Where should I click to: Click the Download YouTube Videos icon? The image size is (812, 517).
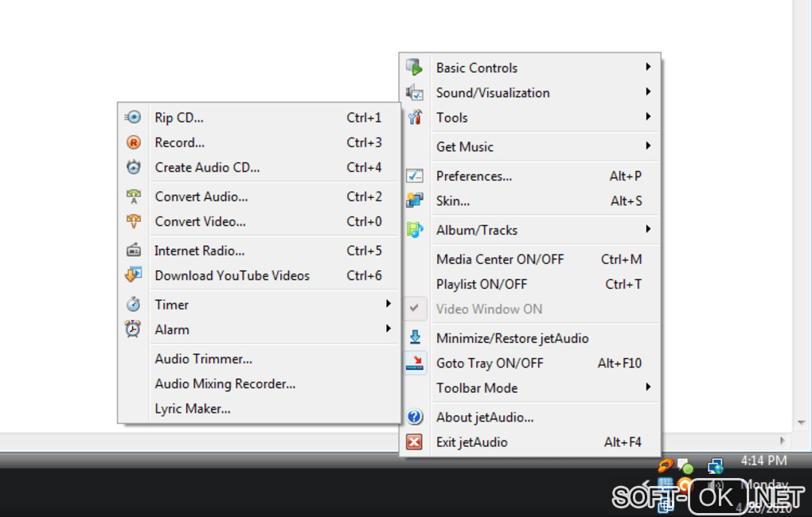pos(133,274)
